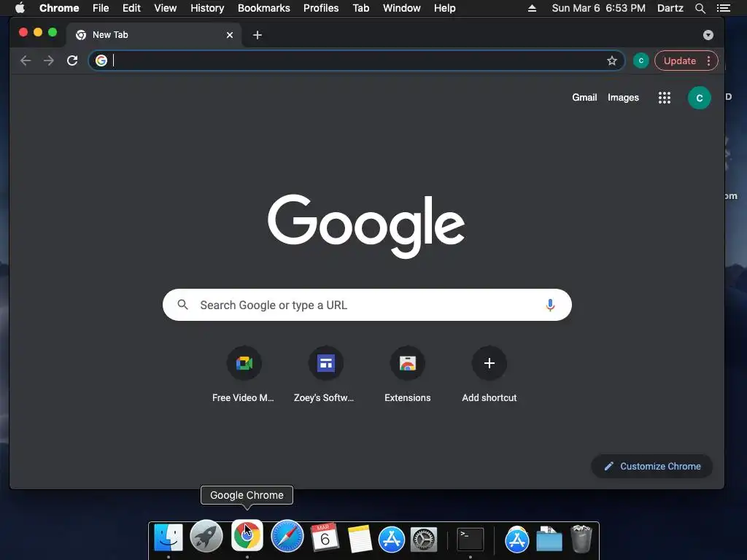Open Chrome's three-dot menu

click(x=708, y=61)
